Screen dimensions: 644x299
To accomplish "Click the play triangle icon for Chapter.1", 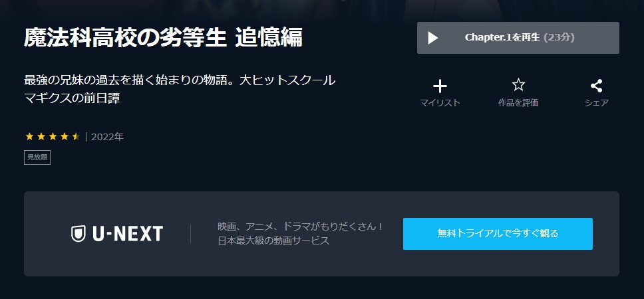I will click(x=432, y=38).
